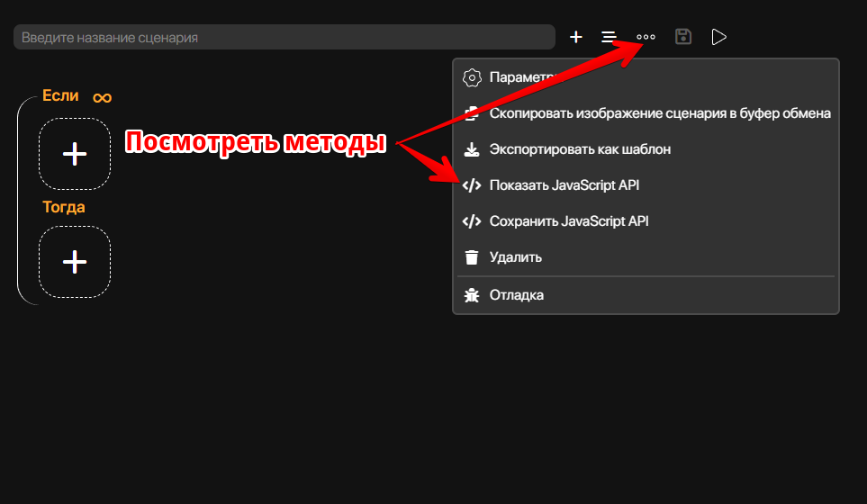This screenshot has height=504, width=867.
Task: Click the trash can icon in the menu
Action: point(472,257)
